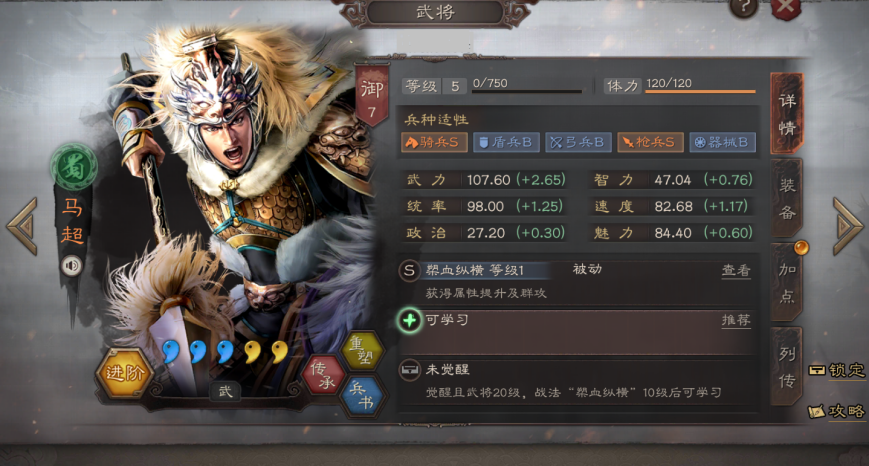Open the 重塑 reshape hexagon icon

pyautogui.click(x=364, y=351)
